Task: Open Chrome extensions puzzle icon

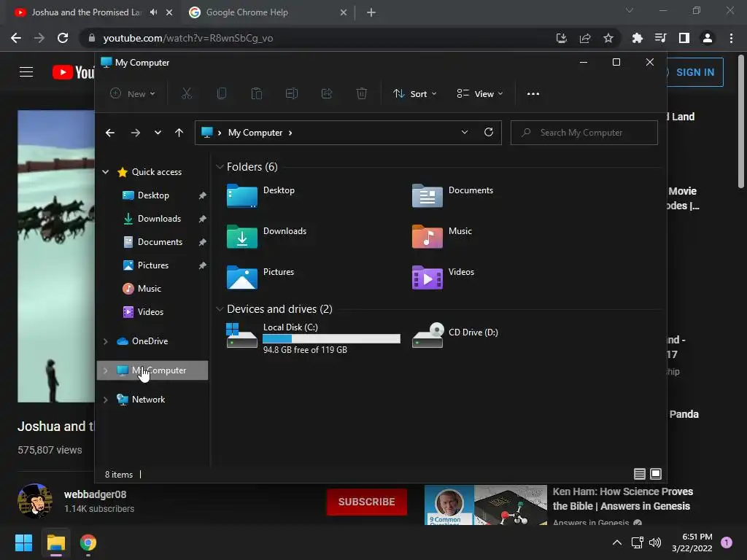Action: coord(637,38)
